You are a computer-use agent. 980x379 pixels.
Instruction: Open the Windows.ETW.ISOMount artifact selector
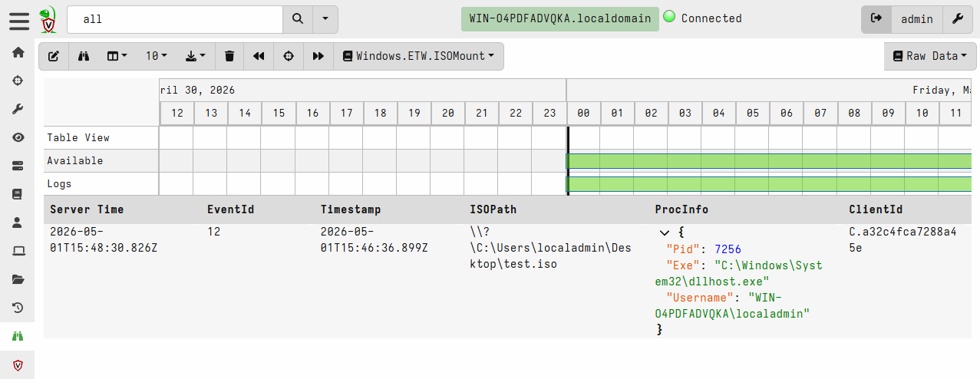click(418, 56)
